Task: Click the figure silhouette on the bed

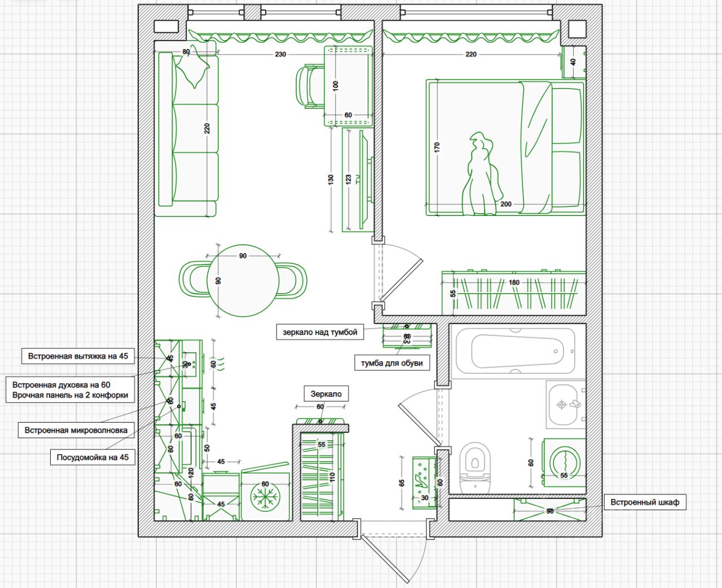Action: click(x=481, y=174)
